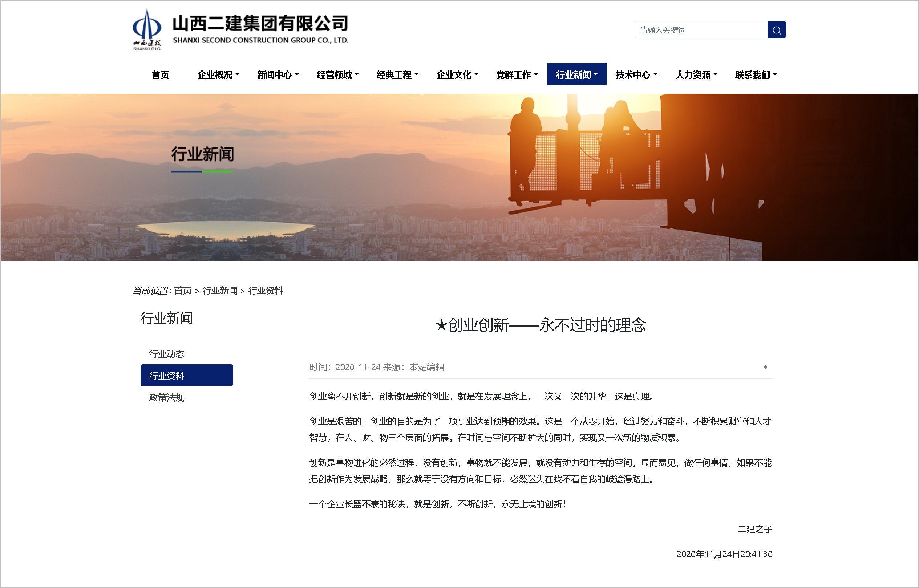Expand the 党群工作 navigation menu
The width and height of the screenshot is (919, 588).
517,75
